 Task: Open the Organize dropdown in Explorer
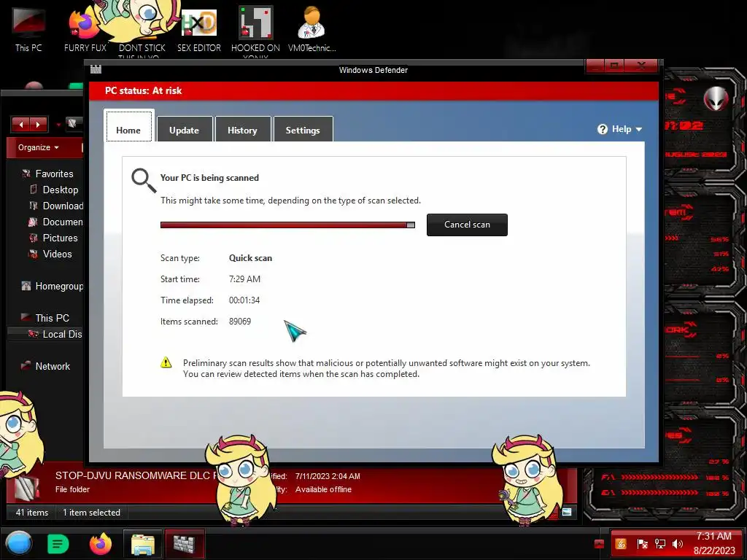[x=38, y=147]
